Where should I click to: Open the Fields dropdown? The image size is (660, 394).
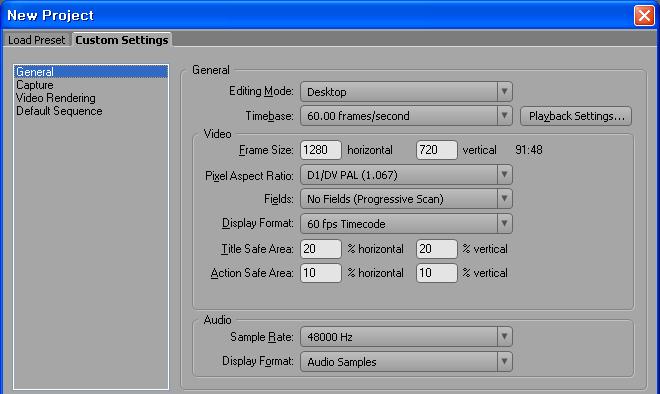pyautogui.click(x=406, y=199)
